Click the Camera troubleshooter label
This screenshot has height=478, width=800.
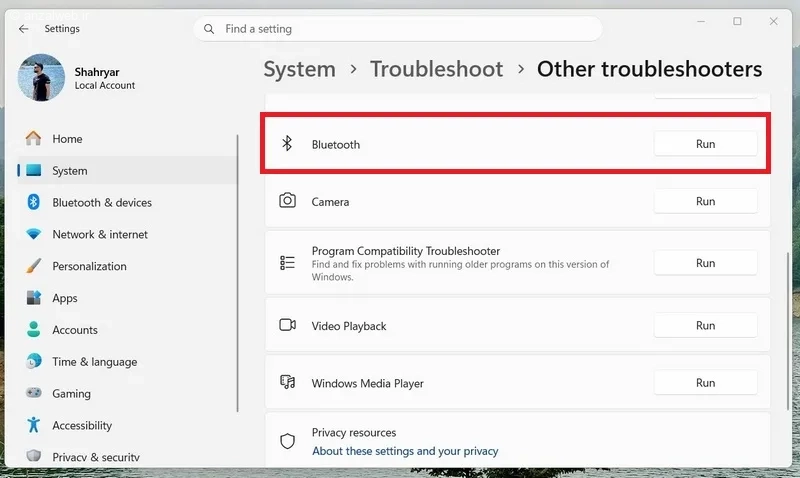[x=330, y=202]
